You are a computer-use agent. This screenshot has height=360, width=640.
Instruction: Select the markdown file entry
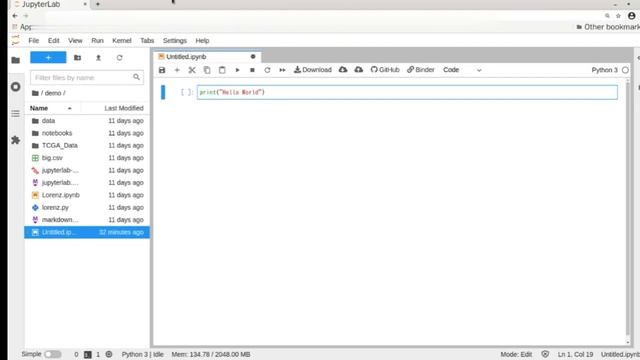click(87, 220)
